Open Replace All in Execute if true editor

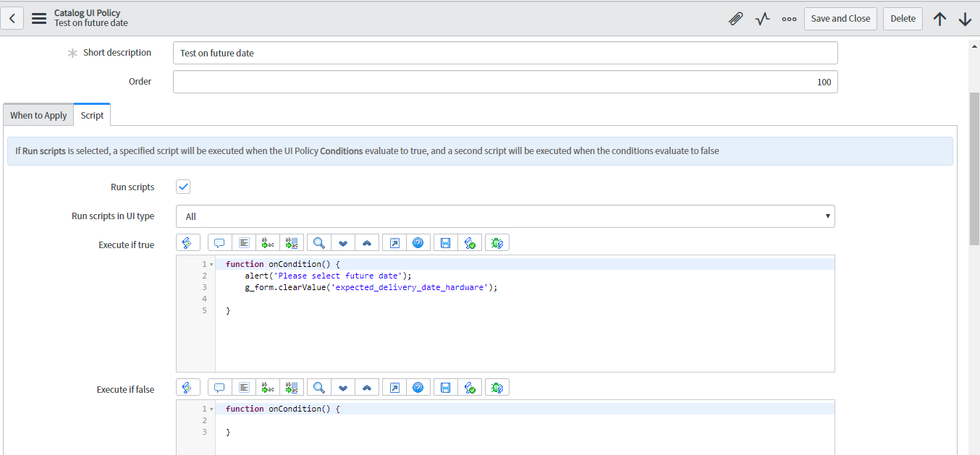(x=292, y=243)
